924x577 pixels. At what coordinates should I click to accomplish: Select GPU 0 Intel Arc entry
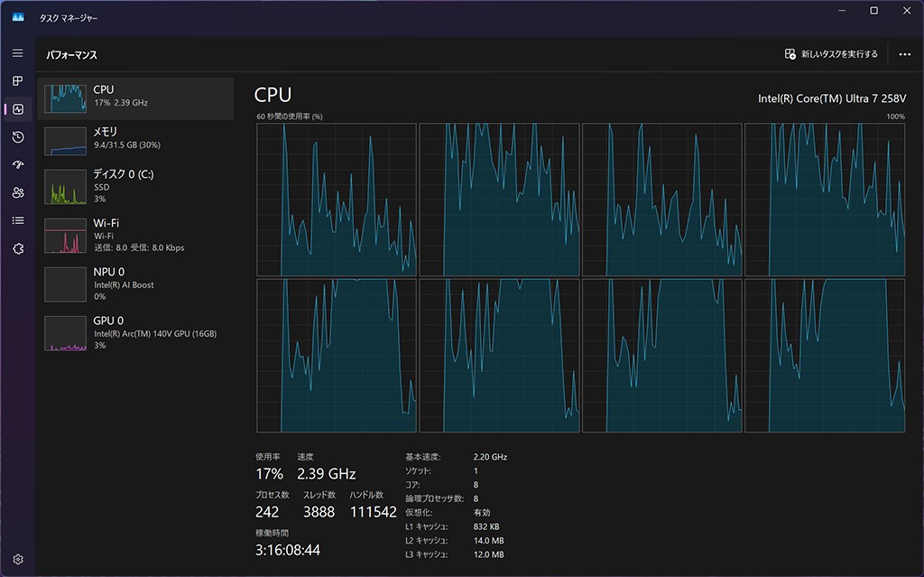pyautogui.click(x=135, y=332)
